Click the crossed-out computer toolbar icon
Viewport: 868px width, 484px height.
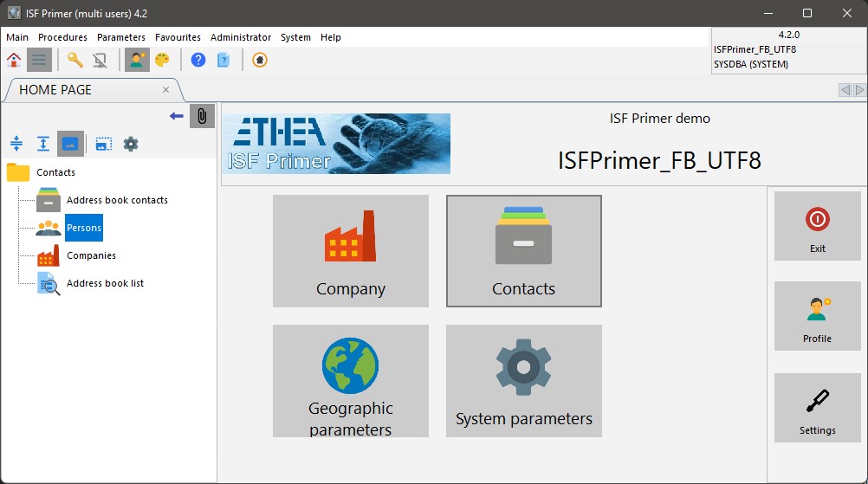tap(100, 60)
